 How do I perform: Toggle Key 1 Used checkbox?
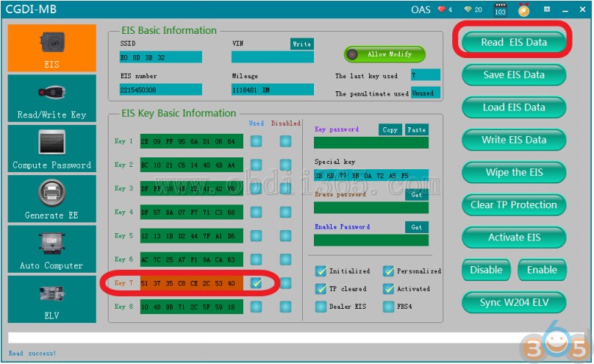tap(256, 141)
